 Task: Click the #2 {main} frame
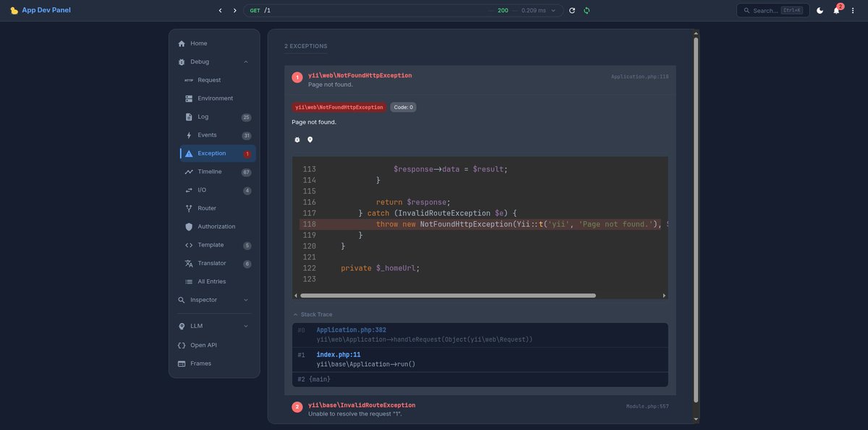480,379
